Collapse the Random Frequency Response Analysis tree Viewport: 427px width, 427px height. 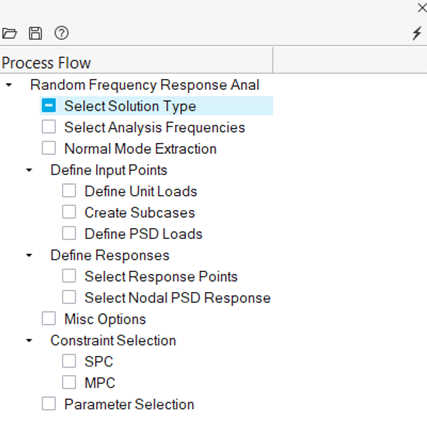point(9,85)
